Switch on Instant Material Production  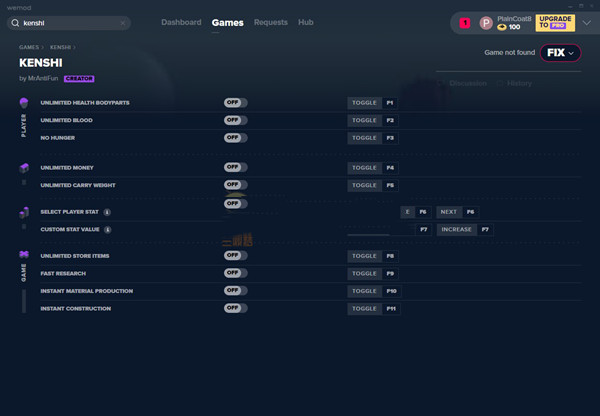(236, 290)
